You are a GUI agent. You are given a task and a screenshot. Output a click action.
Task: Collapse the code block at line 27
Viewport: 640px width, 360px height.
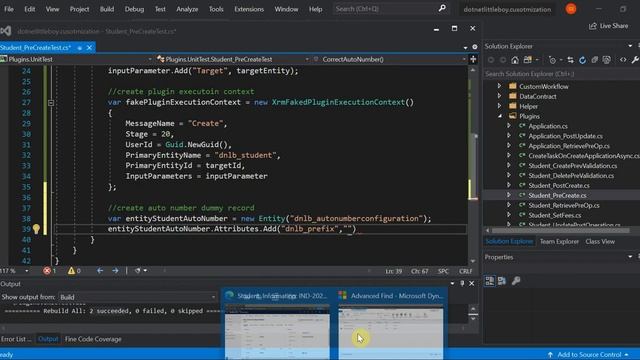point(51,103)
